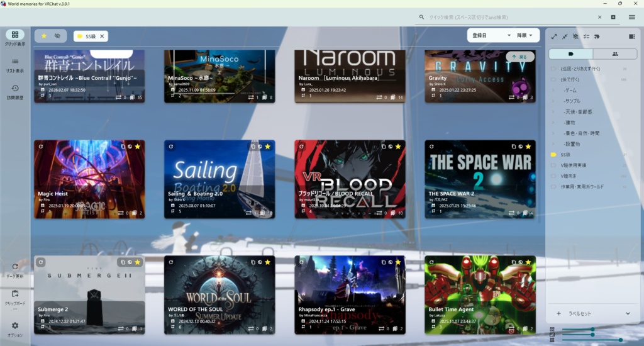Toggle favorite star on THE SPACE WAR 2

[528, 147]
